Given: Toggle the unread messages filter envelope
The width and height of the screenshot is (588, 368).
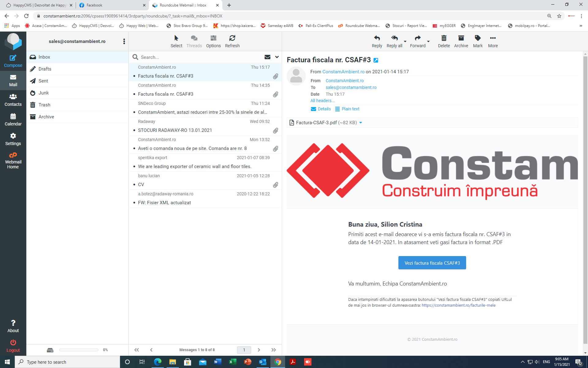Looking at the screenshot, I should (267, 57).
